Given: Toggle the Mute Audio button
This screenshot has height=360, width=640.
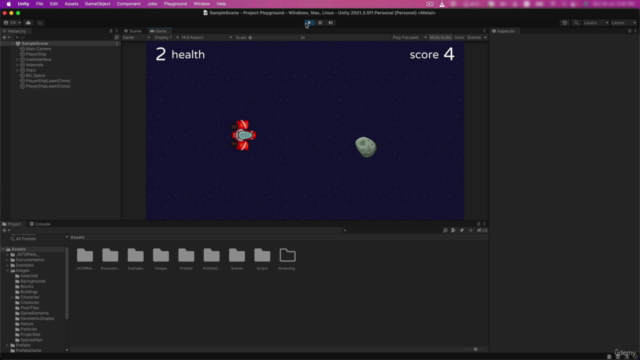Looking at the screenshot, I should [x=440, y=38].
